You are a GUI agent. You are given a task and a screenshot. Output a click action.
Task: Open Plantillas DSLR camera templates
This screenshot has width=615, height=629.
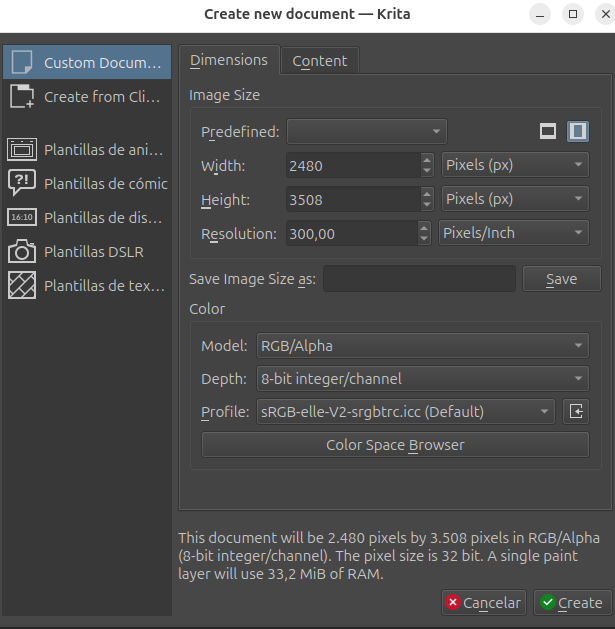point(87,252)
